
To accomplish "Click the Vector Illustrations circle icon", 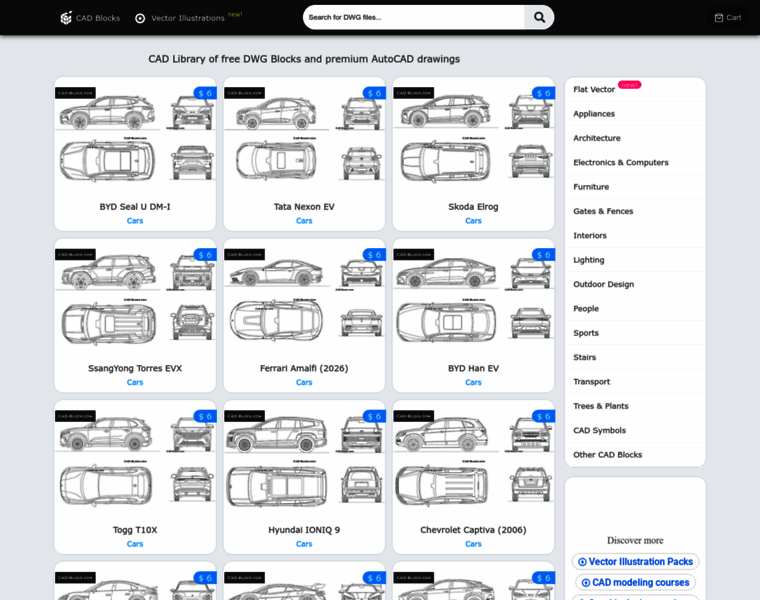I will (x=140, y=18).
